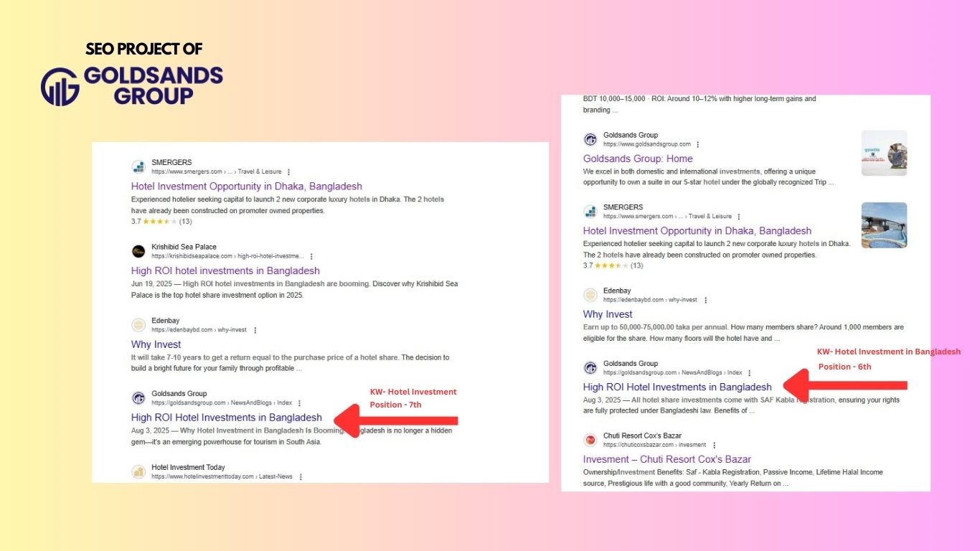The image size is (980, 551).
Task: Open Hotel Investment Opportunity in Dhaka link, Position 7th screenshot
Action: [247, 187]
